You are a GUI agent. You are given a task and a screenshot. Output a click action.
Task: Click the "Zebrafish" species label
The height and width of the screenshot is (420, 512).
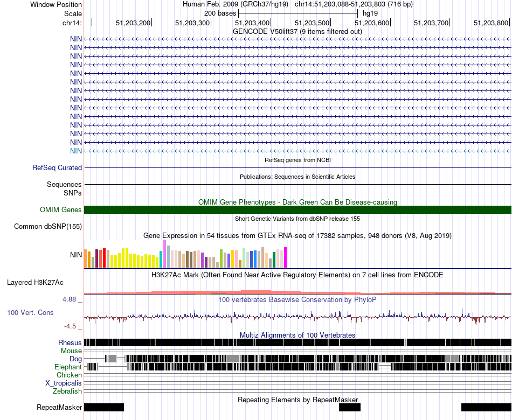click(x=67, y=391)
